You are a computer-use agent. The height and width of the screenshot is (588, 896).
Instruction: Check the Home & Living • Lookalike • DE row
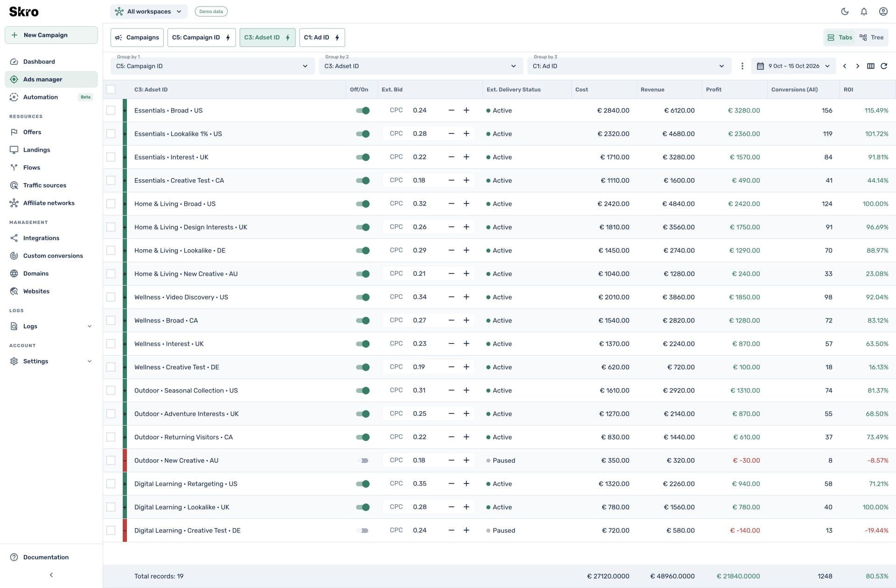(x=111, y=251)
